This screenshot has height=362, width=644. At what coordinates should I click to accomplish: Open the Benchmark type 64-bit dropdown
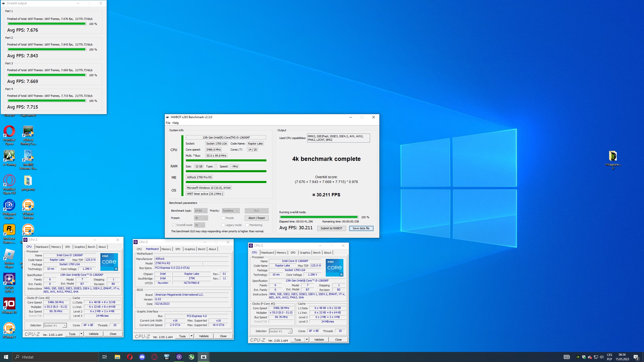(x=201, y=211)
